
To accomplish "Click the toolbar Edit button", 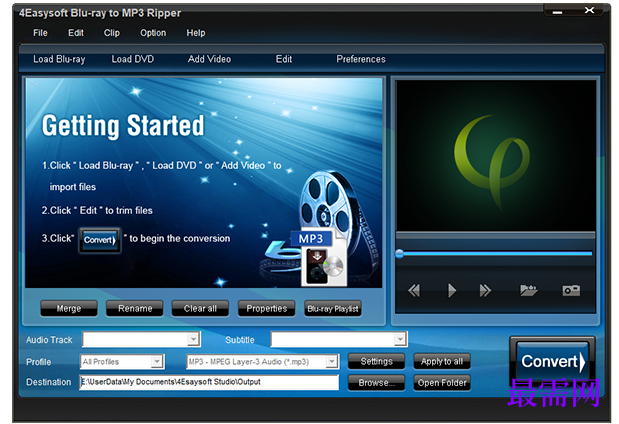I will point(283,59).
